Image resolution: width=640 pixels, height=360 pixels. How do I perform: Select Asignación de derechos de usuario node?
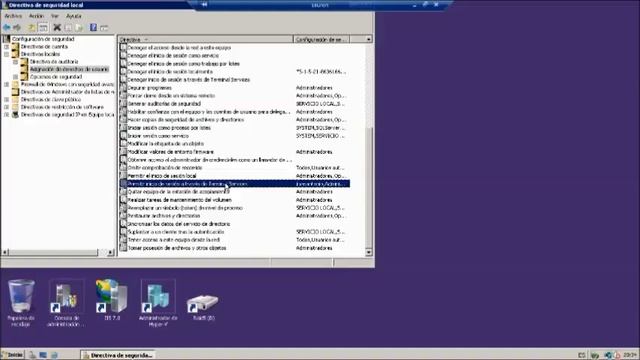tap(69, 69)
